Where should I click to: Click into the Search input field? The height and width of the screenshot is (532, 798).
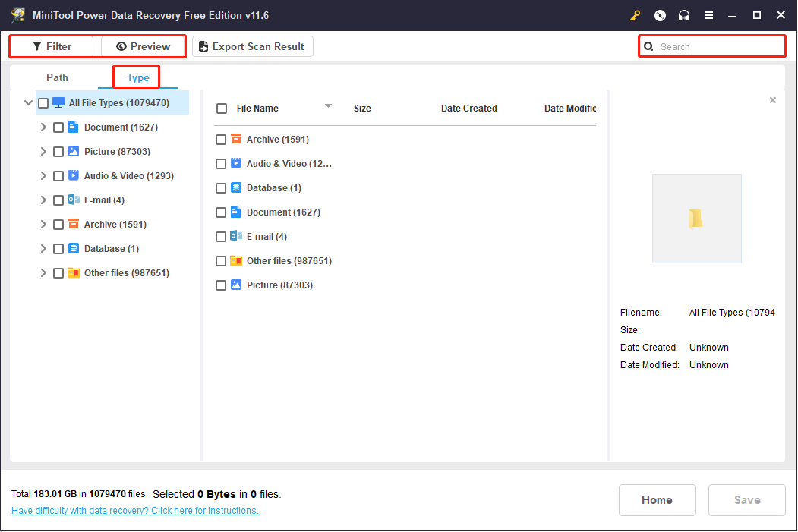(718, 46)
